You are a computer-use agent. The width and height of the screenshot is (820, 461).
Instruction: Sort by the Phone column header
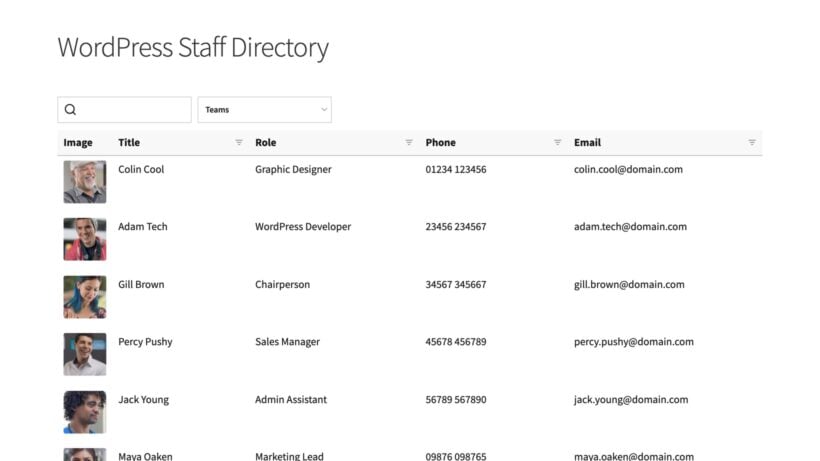[x=440, y=142]
